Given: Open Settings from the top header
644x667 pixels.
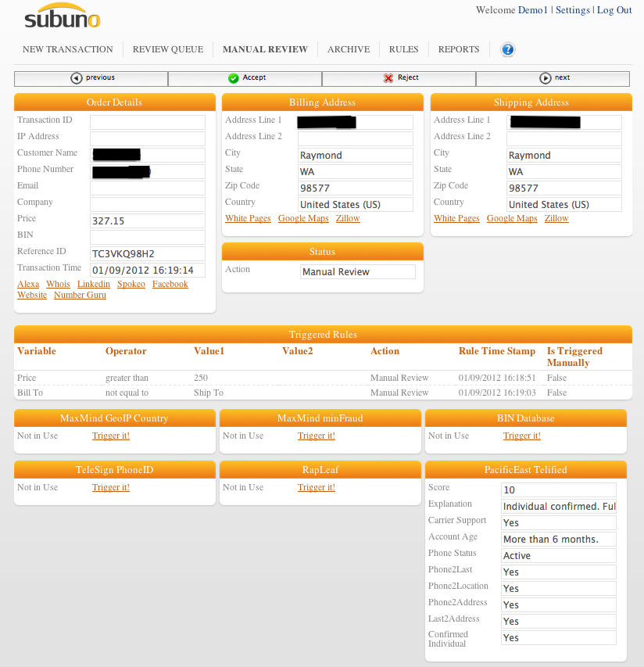Looking at the screenshot, I should click(x=572, y=10).
